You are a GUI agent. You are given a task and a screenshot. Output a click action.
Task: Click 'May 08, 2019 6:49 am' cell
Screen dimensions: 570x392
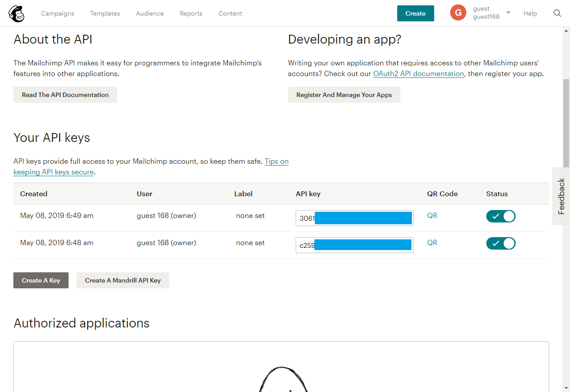click(x=57, y=216)
